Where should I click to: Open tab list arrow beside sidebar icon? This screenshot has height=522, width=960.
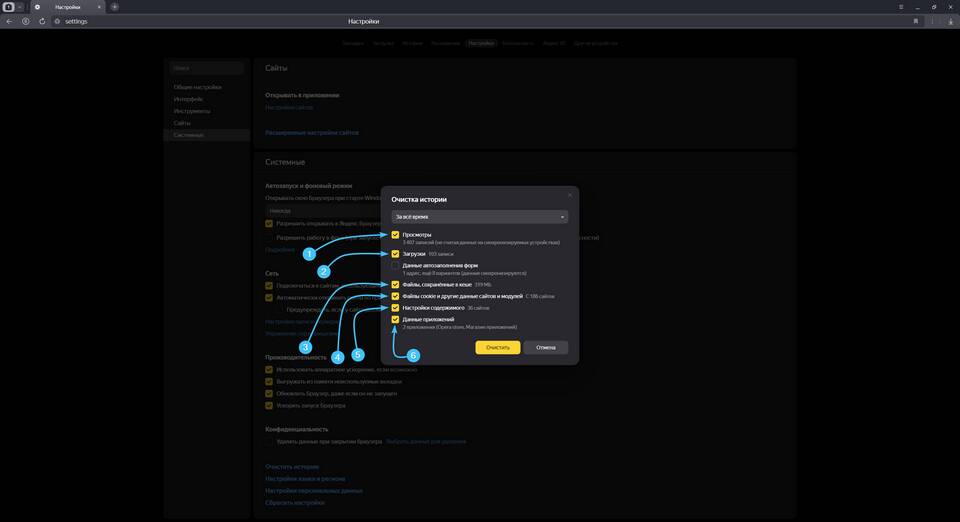click(20, 7)
